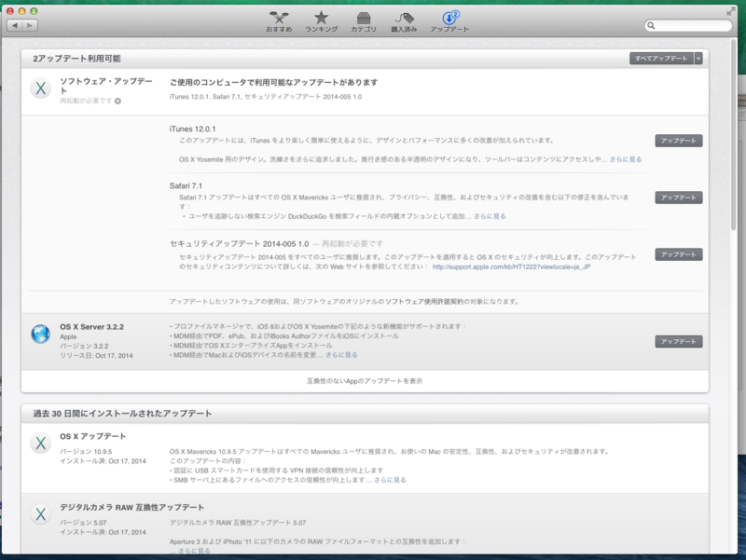Open the support.apple.com HT1222 link

(x=511, y=266)
